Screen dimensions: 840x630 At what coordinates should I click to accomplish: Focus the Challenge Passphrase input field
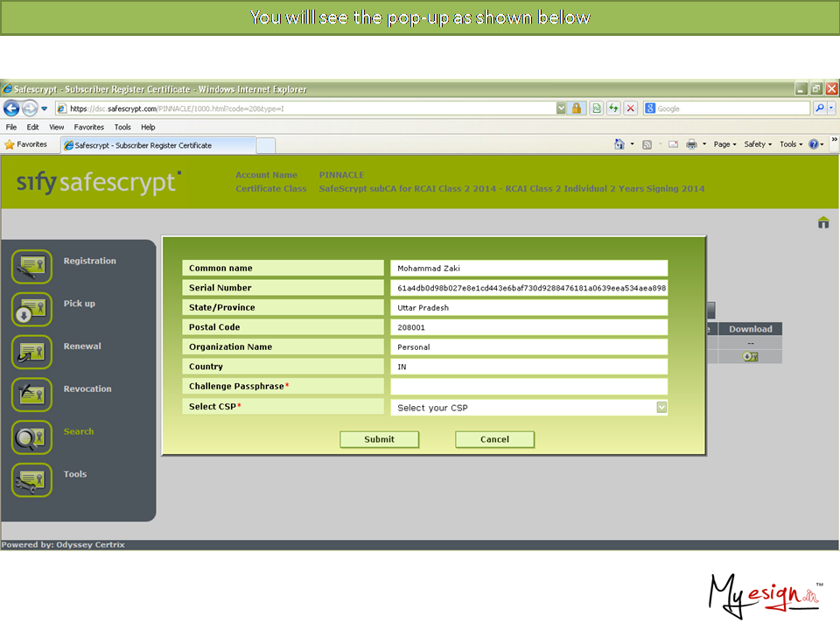click(528, 387)
